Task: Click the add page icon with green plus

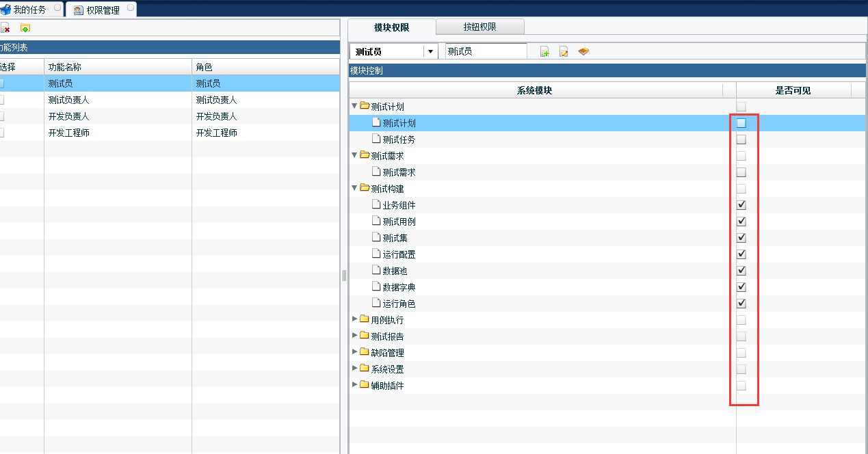Action: coord(545,52)
